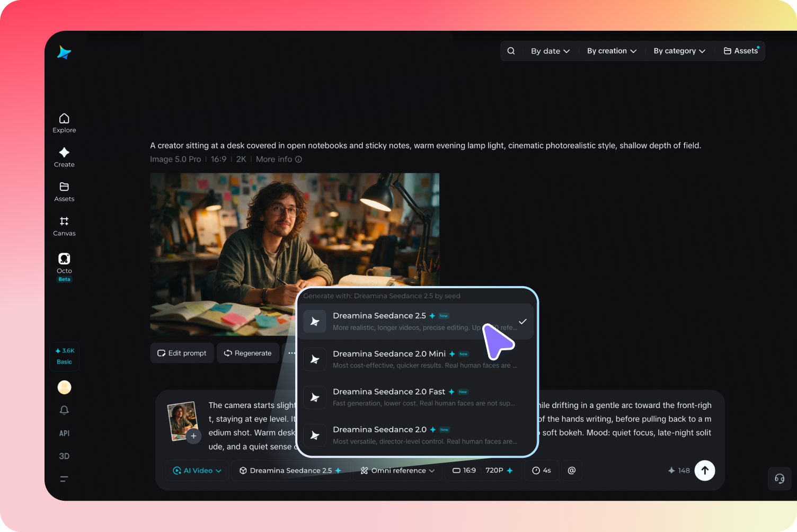Image resolution: width=797 pixels, height=532 pixels.
Task: Change the 16:9 aspect ratio setting
Action: point(464,471)
